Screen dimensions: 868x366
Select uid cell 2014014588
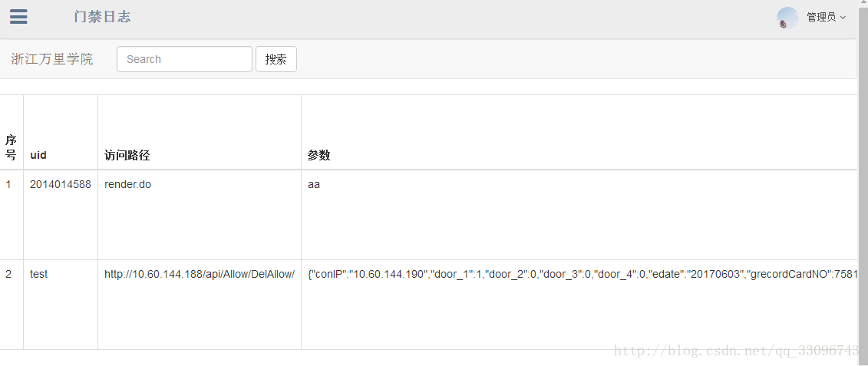61,214
